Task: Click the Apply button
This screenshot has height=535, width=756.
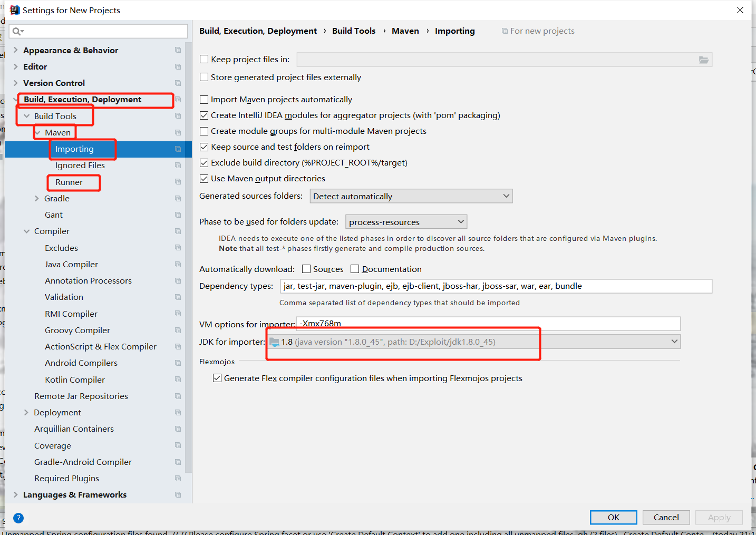Action: tap(719, 517)
